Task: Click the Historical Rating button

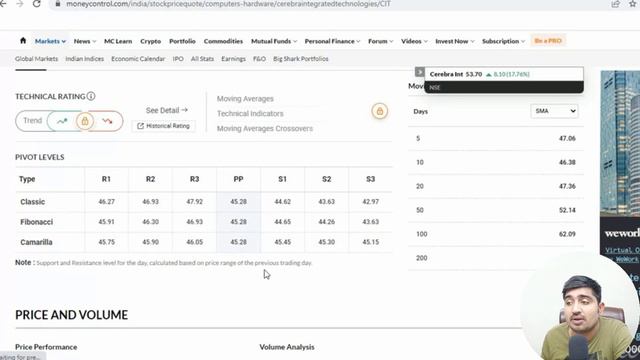Action: coord(164,126)
